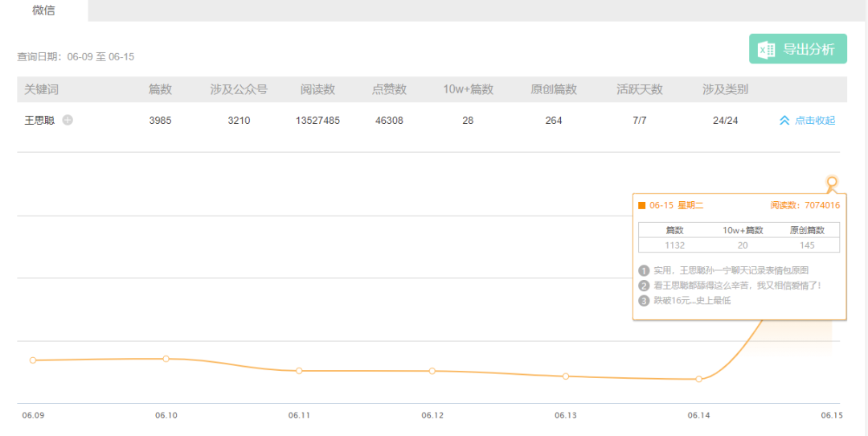
Task: Open article 实用,王思聪孙一宁聊天记录表情包原图
Action: tap(731, 270)
